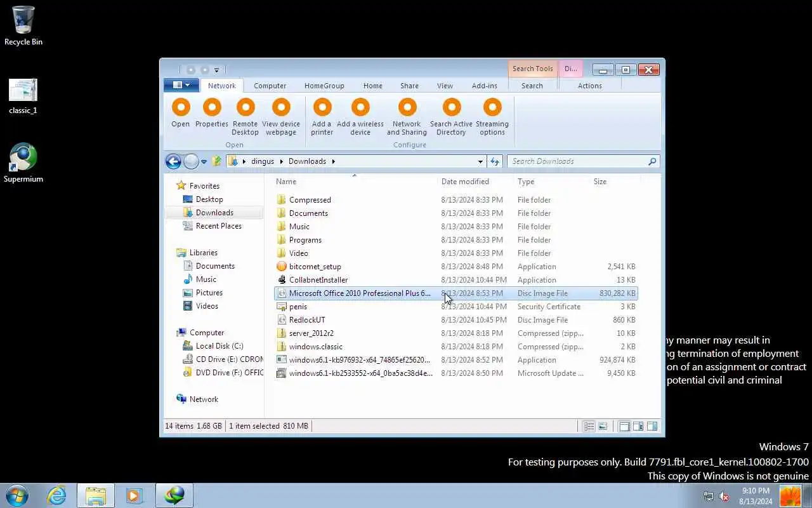
Task: Open the Actions contextual tab
Action: click(590, 86)
